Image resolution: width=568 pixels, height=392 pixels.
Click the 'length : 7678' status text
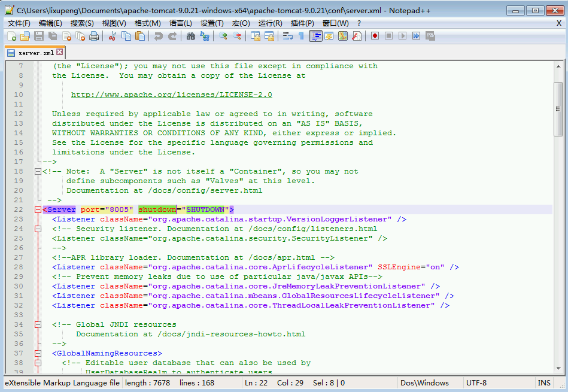[147, 383]
